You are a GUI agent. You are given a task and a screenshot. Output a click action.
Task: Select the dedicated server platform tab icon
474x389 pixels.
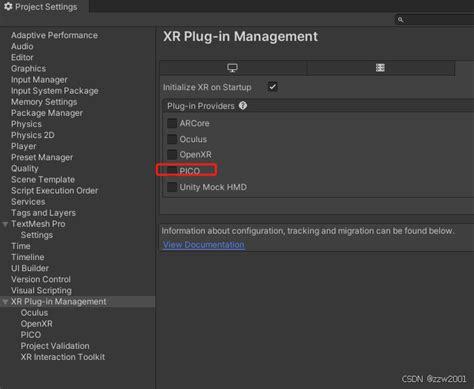380,68
